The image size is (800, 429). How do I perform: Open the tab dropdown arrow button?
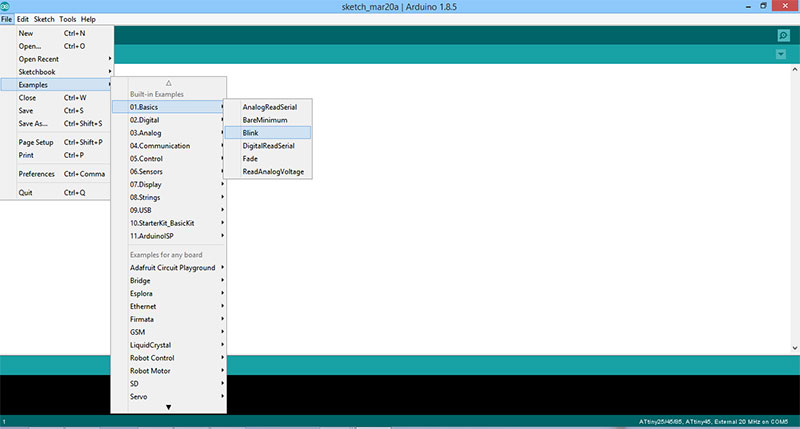pos(781,54)
